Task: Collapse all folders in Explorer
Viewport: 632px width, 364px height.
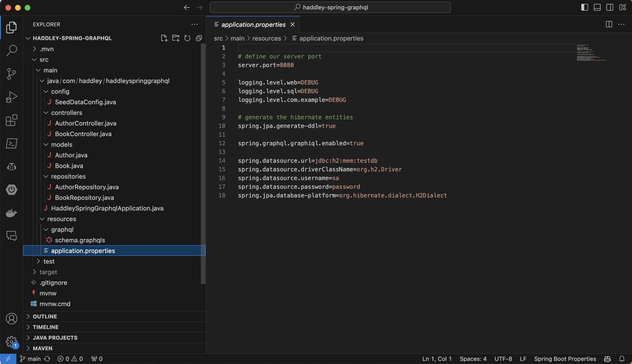Action: click(x=199, y=38)
